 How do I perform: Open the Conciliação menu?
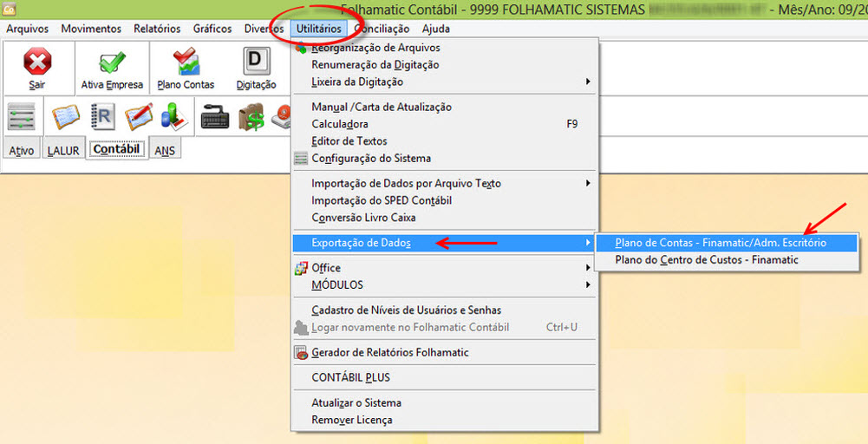pos(382,29)
